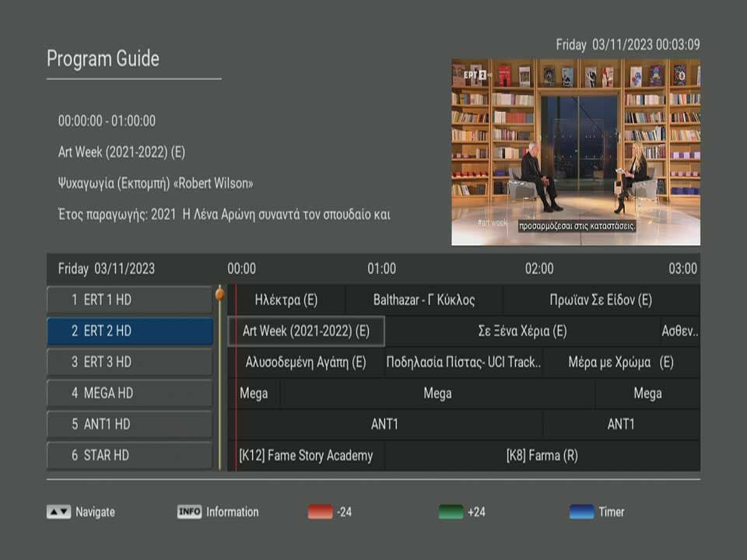The height and width of the screenshot is (560, 747).
Task: Highlight channel 6 STAR HD
Action: tap(129, 455)
